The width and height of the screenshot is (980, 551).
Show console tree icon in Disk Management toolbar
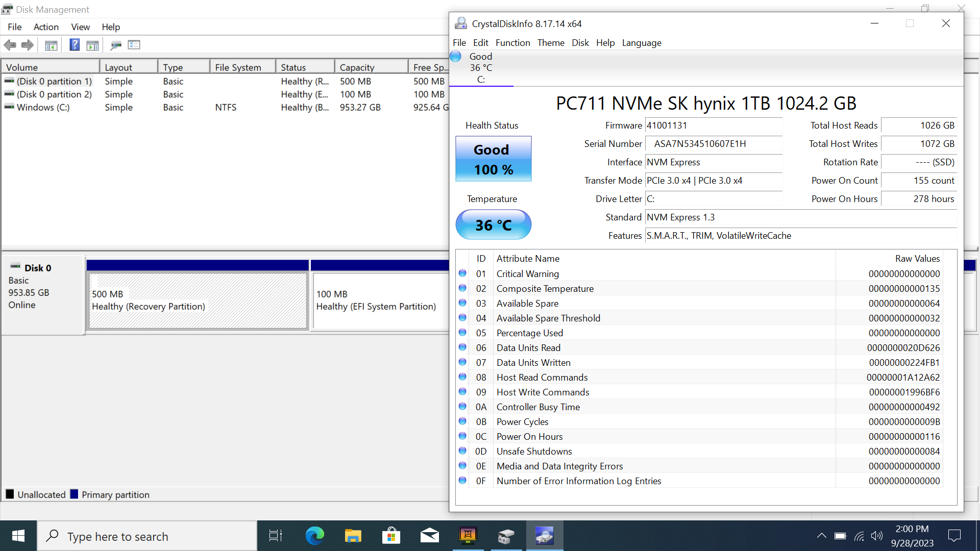(x=51, y=45)
